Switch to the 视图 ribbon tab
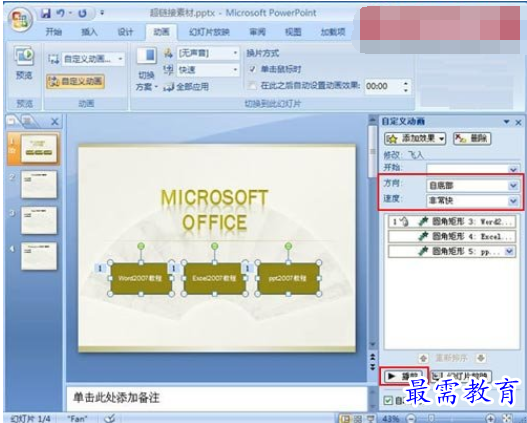Image resolution: width=527 pixels, height=423 pixels. coord(293,32)
